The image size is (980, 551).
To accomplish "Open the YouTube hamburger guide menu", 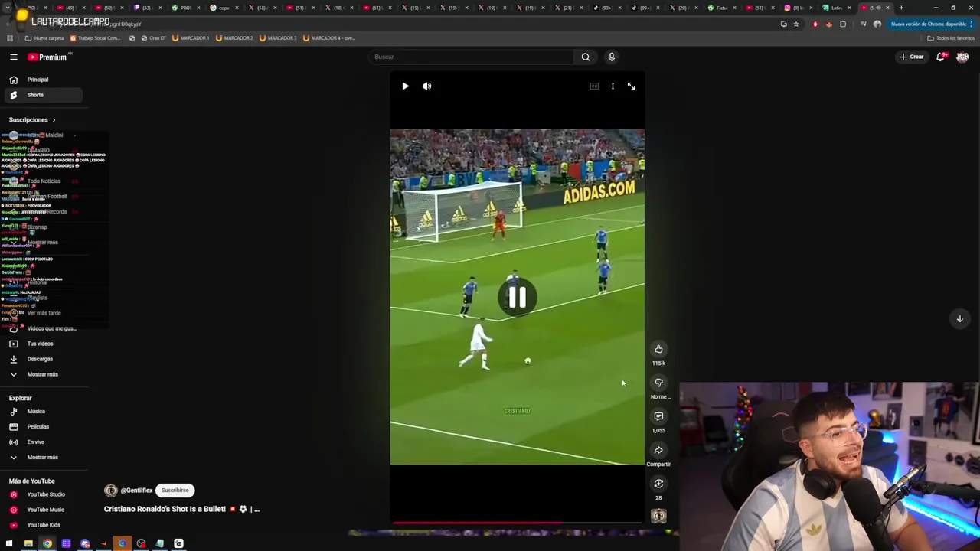I will click(14, 57).
